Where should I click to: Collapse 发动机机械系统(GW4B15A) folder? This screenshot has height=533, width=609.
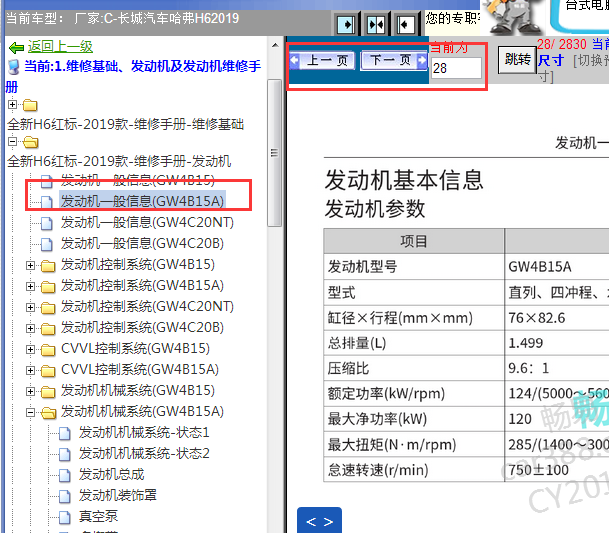pyautogui.click(x=30, y=412)
